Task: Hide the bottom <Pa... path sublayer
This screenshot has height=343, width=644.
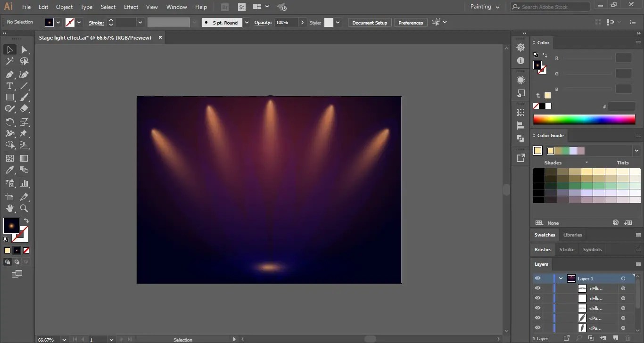Action: [538, 327]
